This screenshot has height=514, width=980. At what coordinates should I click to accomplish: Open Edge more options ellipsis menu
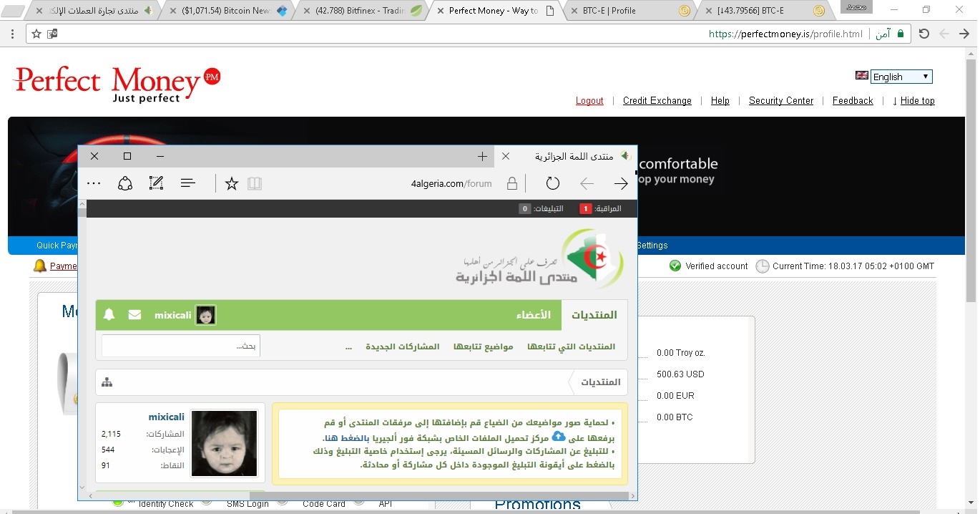94,184
